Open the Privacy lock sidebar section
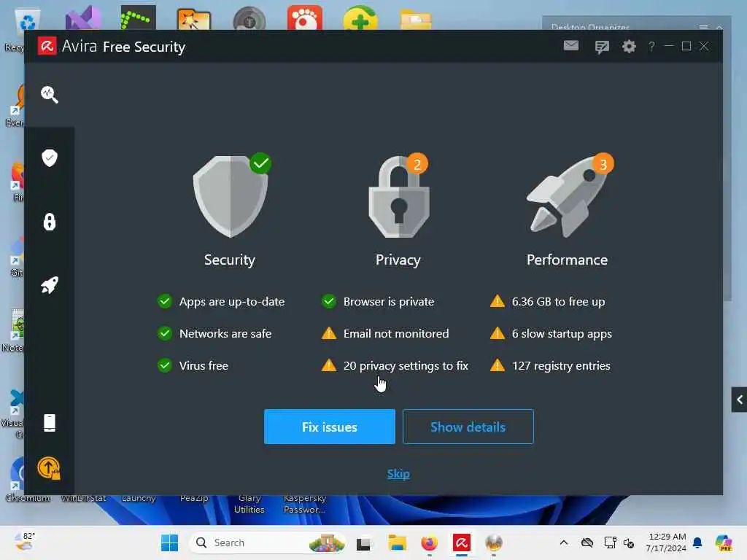 pos(50,222)
